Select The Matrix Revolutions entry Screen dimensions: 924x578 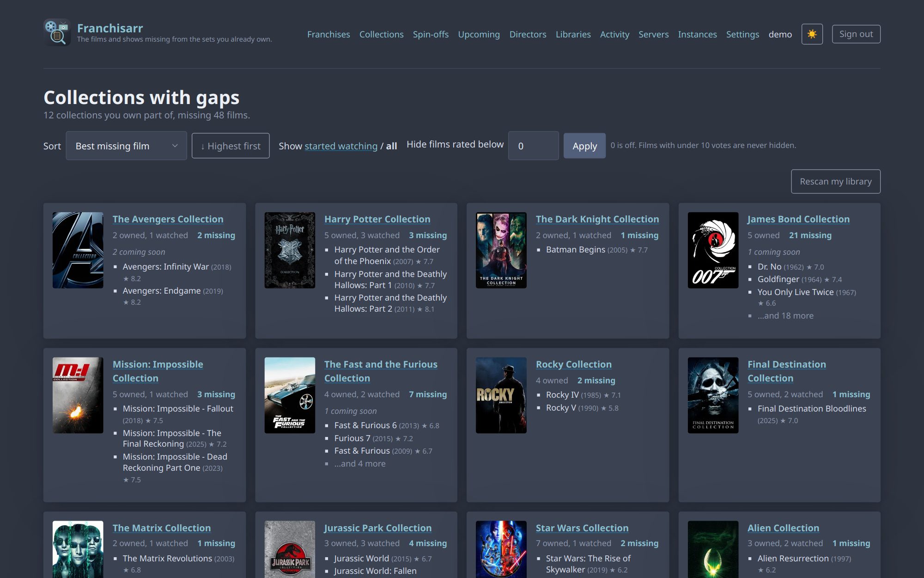click(x=178, y=564)
